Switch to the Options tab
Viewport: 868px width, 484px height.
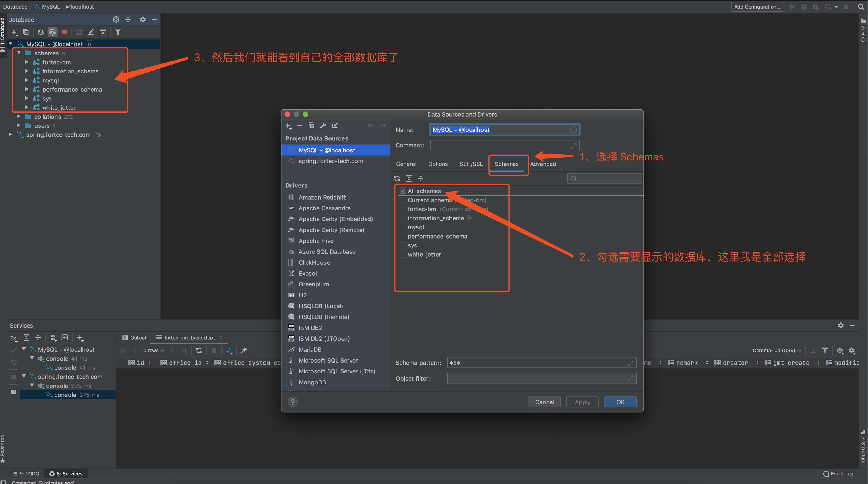pos(438,164)
